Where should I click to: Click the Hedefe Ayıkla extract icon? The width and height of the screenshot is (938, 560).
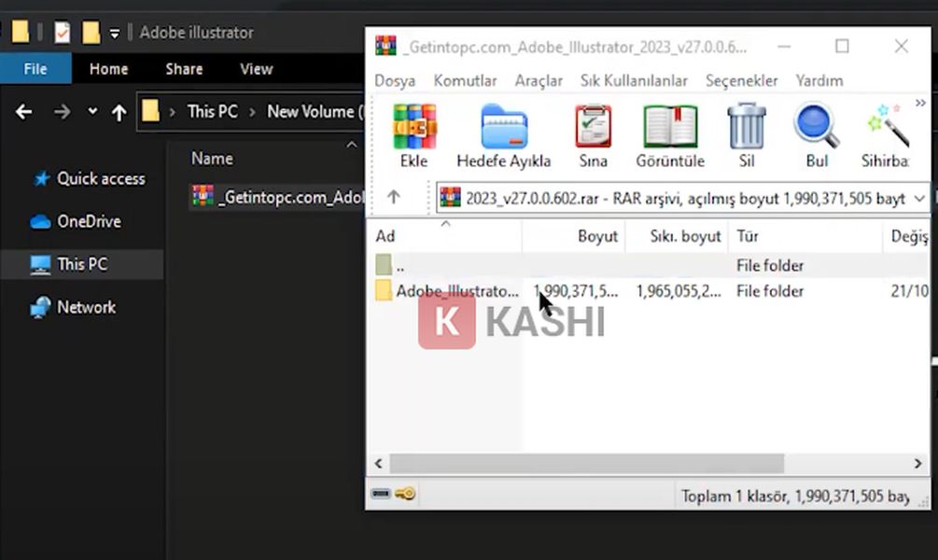(x=503, y=128)
